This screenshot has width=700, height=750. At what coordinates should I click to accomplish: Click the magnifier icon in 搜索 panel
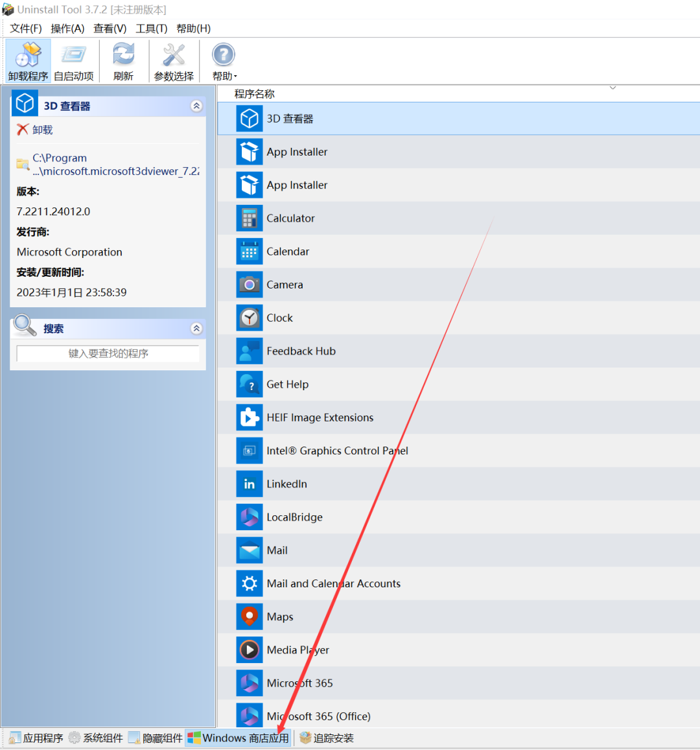pos(25,325)
